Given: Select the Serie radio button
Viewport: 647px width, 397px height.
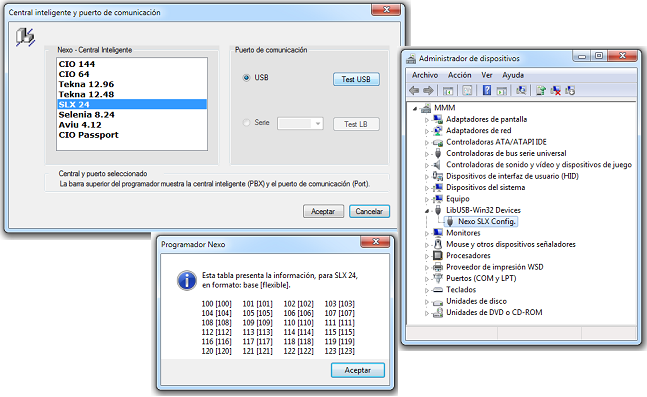Looking at the screenshot, I should [x=246, y=123].
